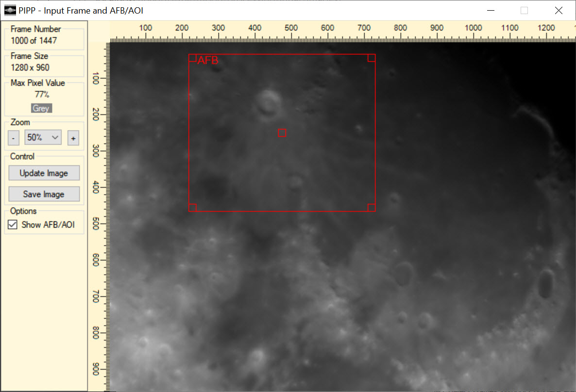Click the red AFB label text

[x=208, y=61]
